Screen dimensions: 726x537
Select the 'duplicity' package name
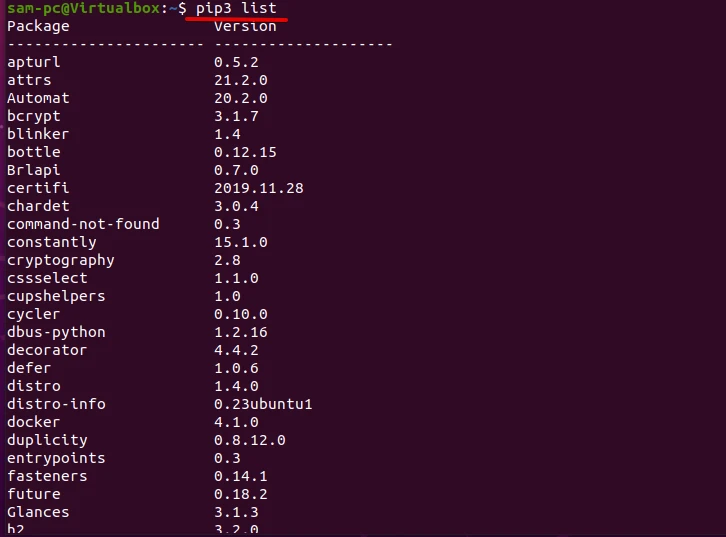pyautogui.click(x=47, y=441)
